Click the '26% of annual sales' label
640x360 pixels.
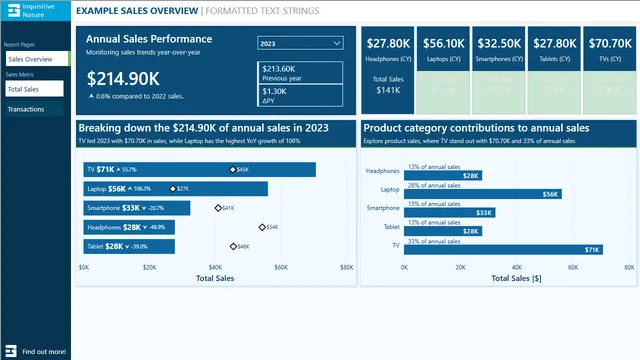(434, 185)
